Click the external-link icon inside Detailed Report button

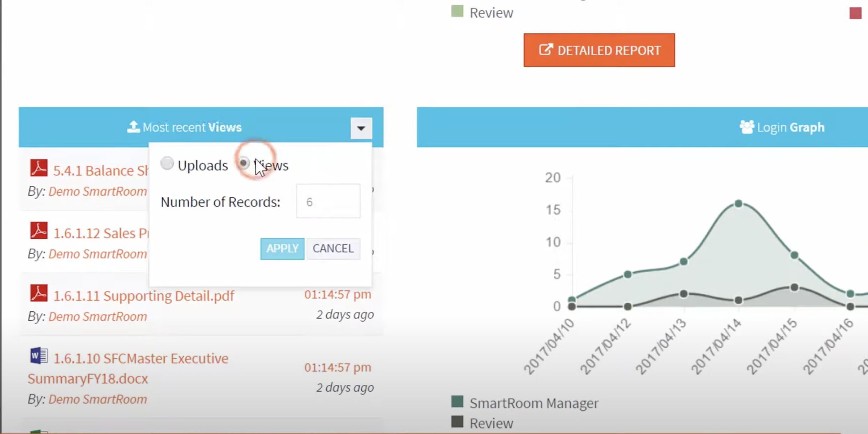coord(546,50)
